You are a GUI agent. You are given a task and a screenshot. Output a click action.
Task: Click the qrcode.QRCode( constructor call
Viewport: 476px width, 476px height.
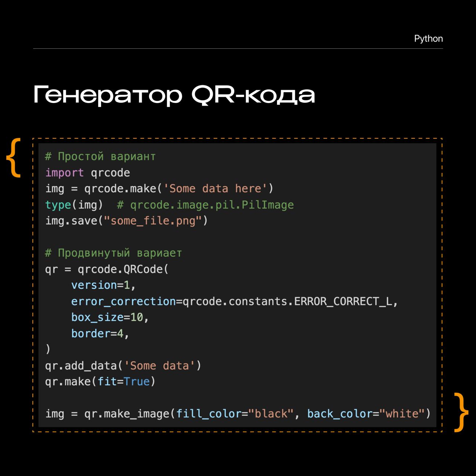[123, 269]
